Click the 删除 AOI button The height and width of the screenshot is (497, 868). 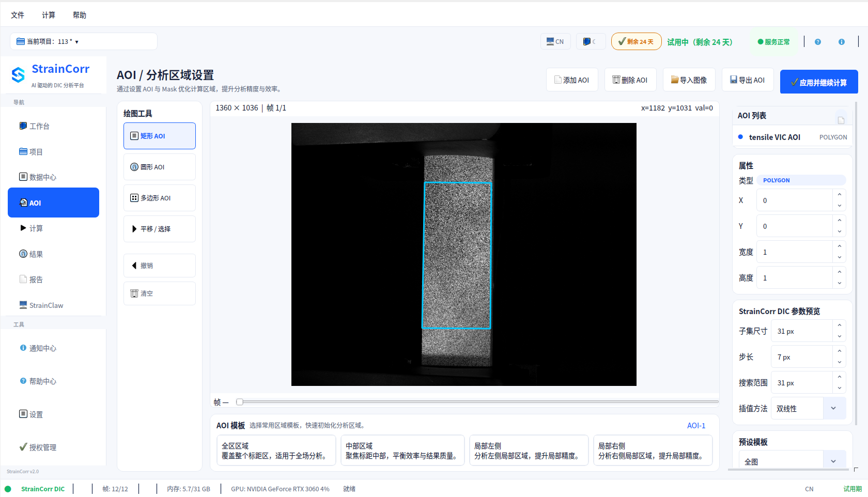point(630,80)
